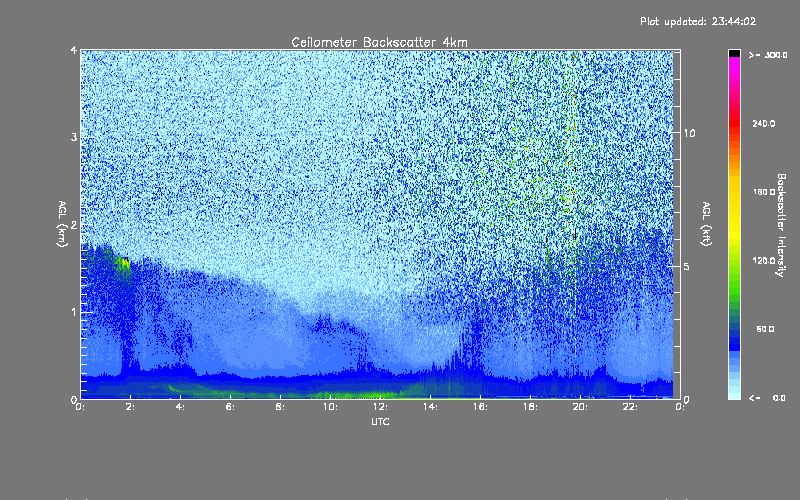The image size is (800, 500).
Task: Click the black overflow block atop the colorbar
Action: click(x=734, y=53)
